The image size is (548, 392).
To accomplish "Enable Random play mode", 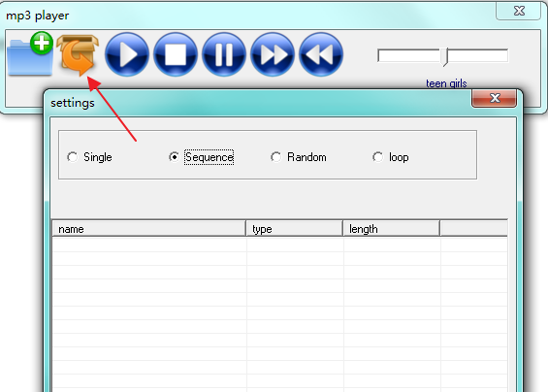I will tap(299, 157).
